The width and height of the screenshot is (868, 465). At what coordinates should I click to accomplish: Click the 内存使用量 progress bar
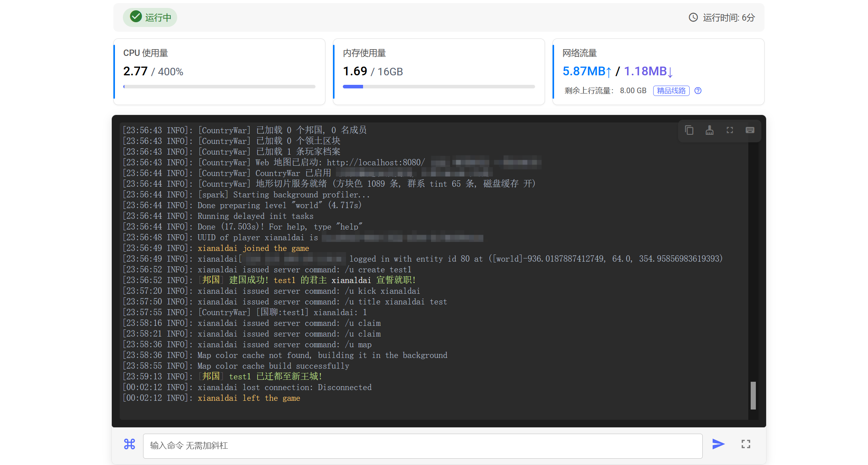coord(439,86)
